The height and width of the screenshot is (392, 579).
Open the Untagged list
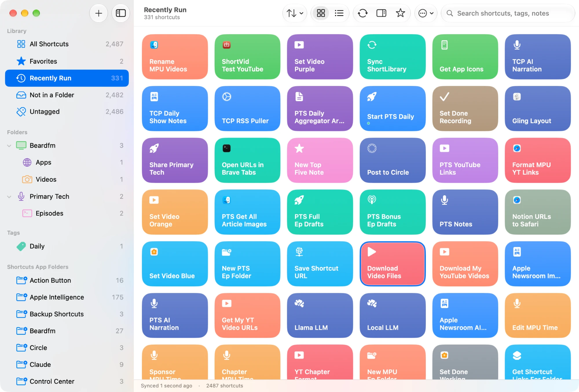click(67, 112)
